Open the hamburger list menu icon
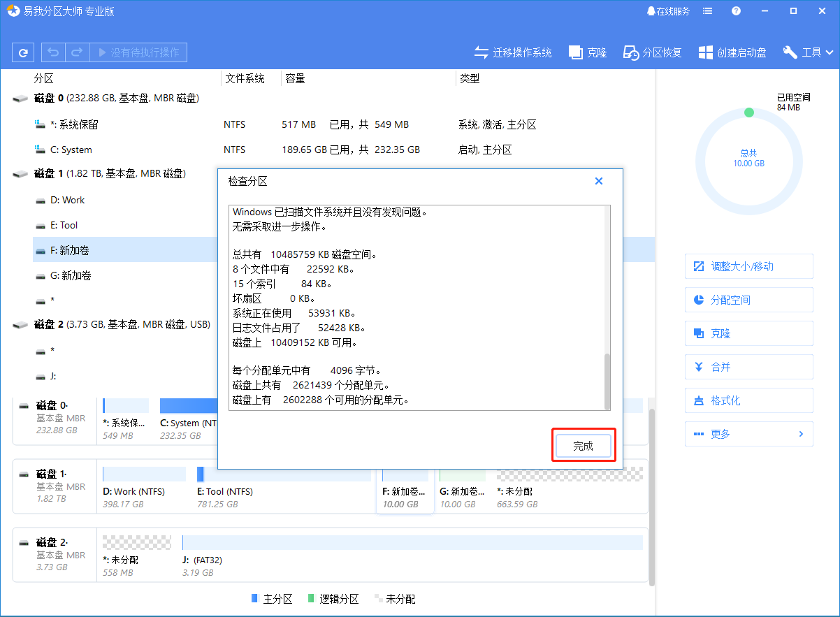Viewport: 840px width, 617px height. point(708,11)
